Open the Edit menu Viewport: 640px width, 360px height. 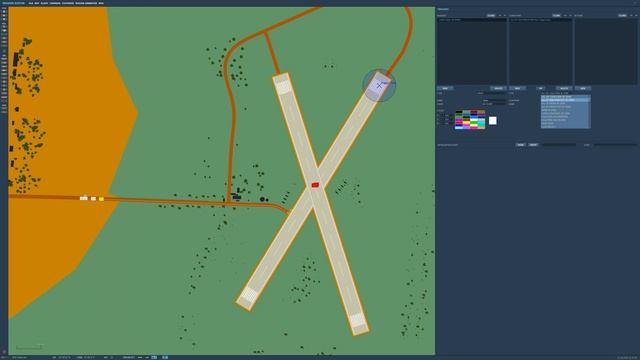[x=37, y=3]
